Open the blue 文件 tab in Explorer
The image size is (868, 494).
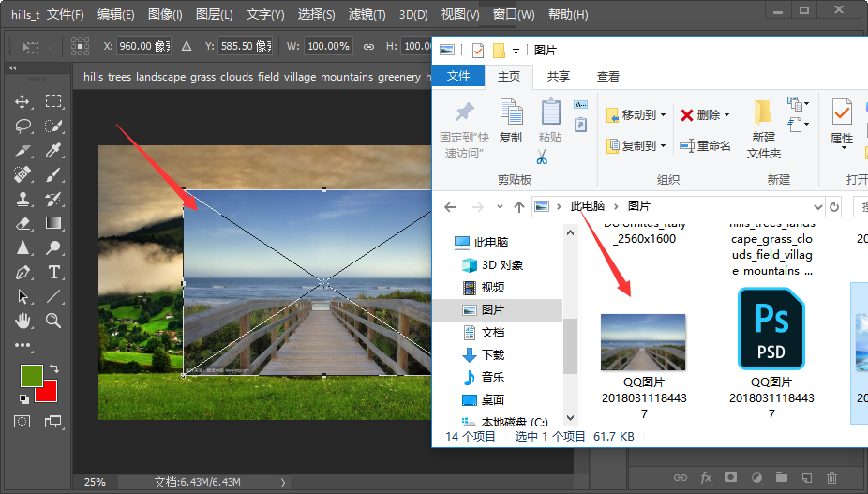pyautogui.click(x=458, y=76)
